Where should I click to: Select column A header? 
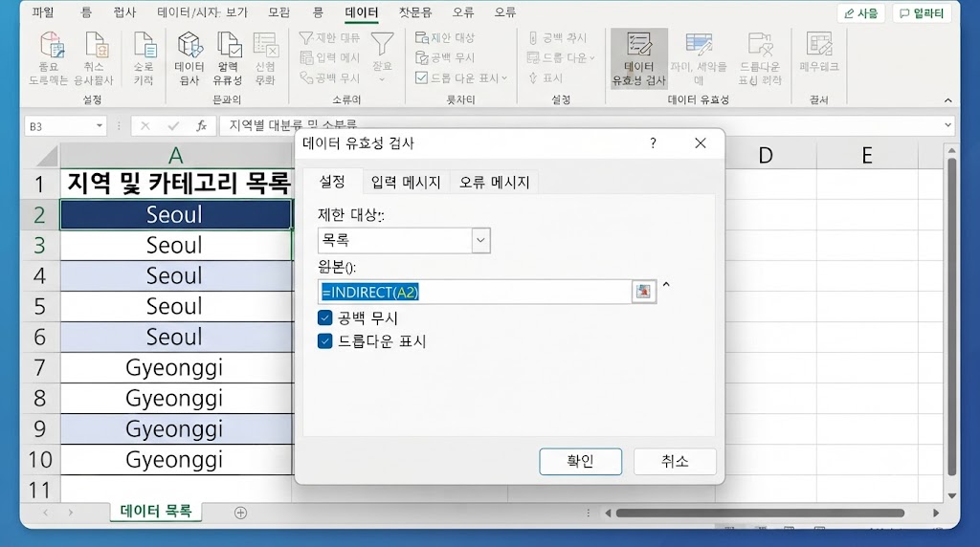[x=176, y=156]
